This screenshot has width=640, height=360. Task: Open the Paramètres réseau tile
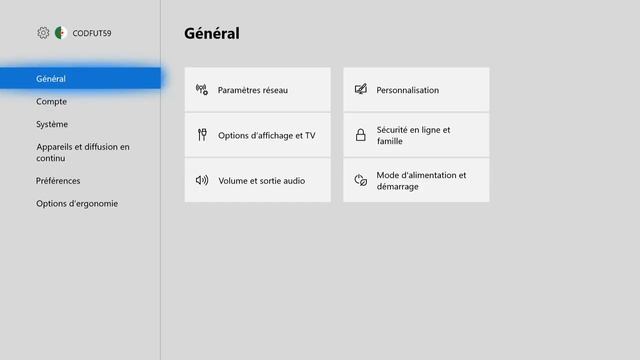click(x=258, y=89)
